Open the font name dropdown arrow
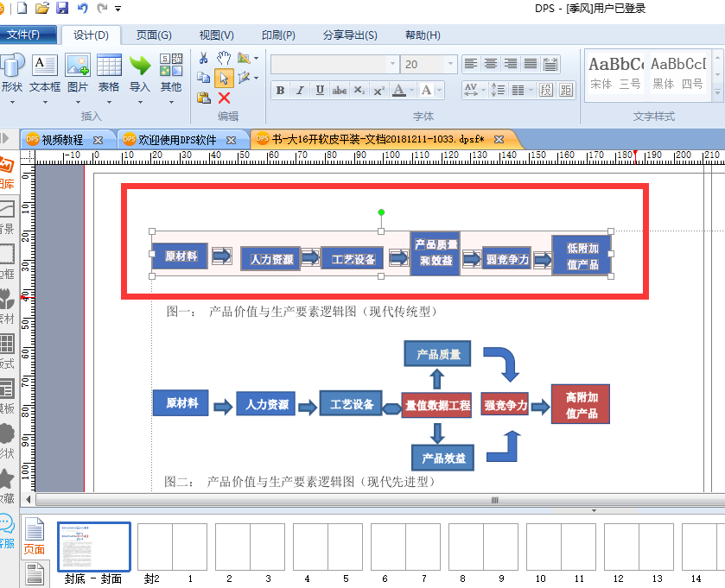 (x=392, y=64)
